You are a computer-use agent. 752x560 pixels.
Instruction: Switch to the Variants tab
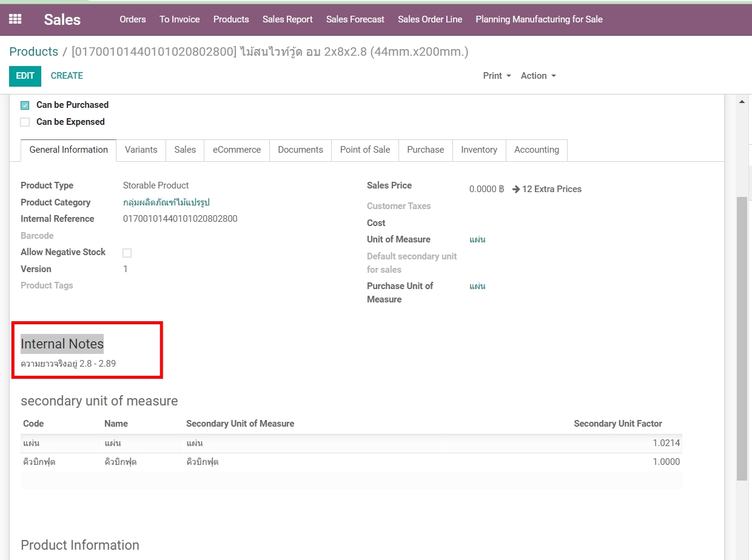pyautogui.click(x=141, y=150)
